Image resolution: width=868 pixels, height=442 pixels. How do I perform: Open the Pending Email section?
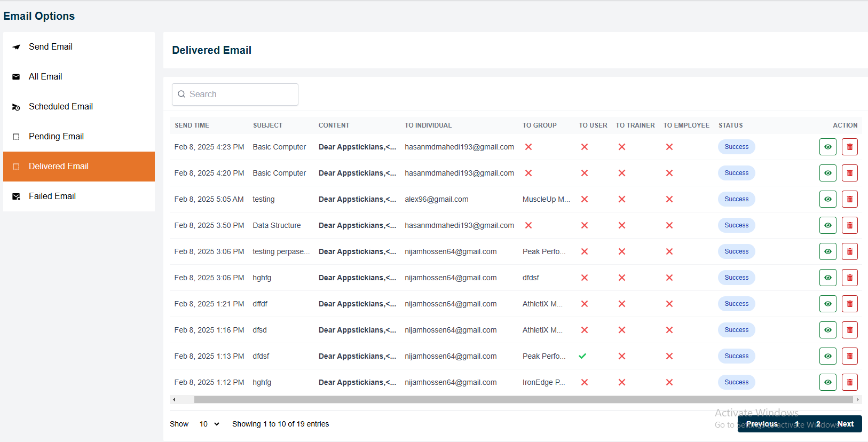(56, 137)
